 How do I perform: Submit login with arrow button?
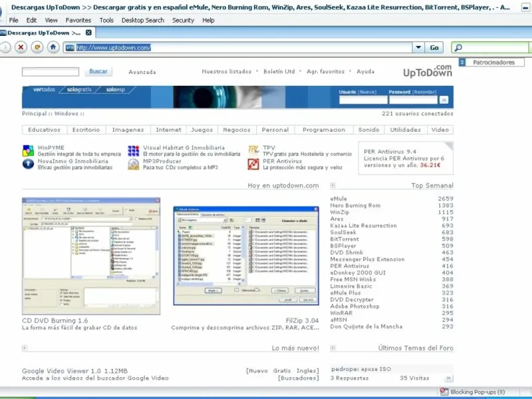click(x=444, y=100)
